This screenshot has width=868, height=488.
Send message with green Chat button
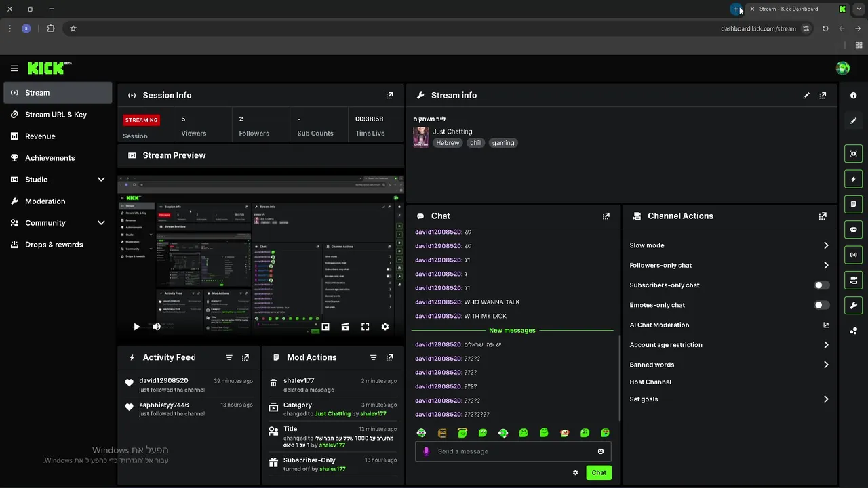(x=599, y=472)
